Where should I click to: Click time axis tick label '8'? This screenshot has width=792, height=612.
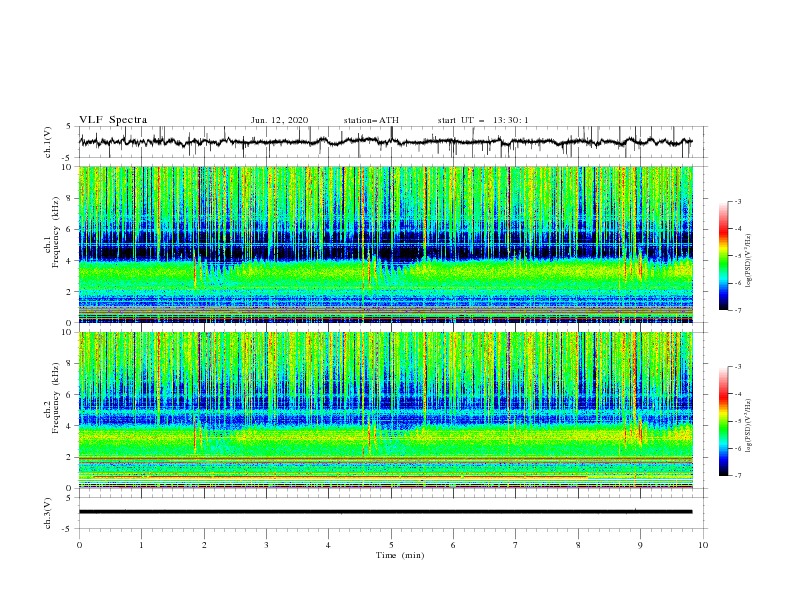[x=578, y=545]
